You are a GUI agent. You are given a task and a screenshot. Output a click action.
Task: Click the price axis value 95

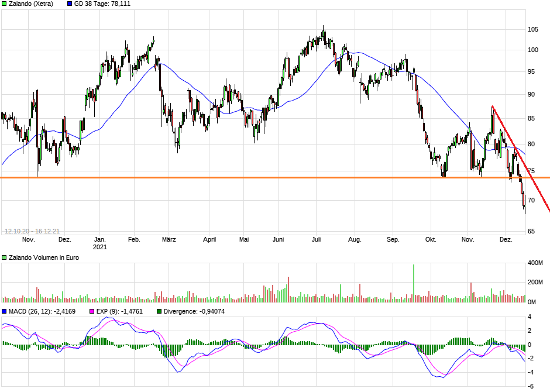[532, 72]
